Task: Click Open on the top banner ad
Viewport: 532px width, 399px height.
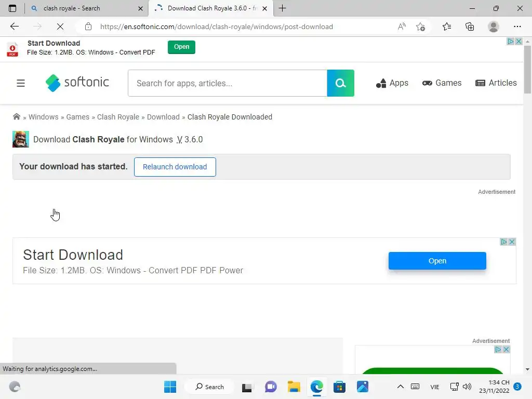Action: click(x=181, y=47)
